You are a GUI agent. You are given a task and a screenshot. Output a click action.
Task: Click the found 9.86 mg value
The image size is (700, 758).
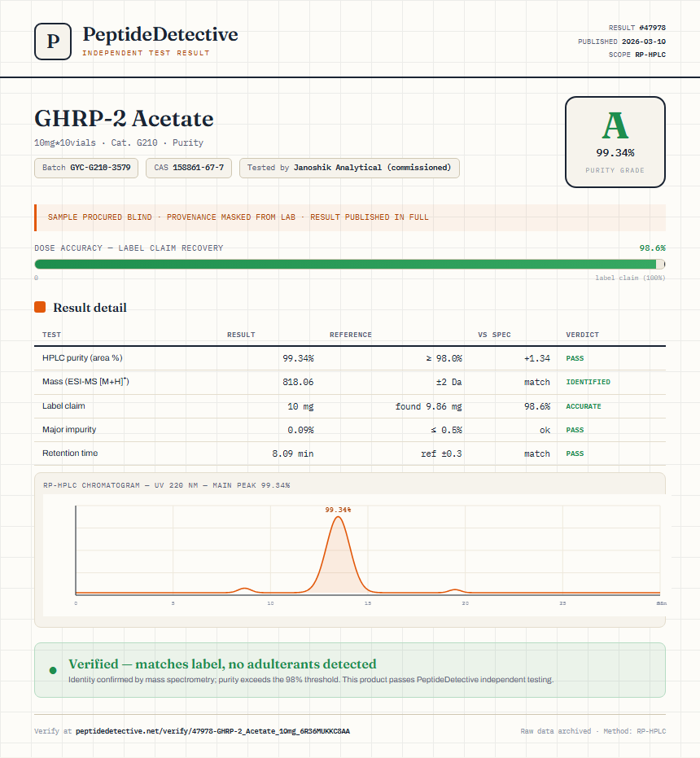[428, 406]
